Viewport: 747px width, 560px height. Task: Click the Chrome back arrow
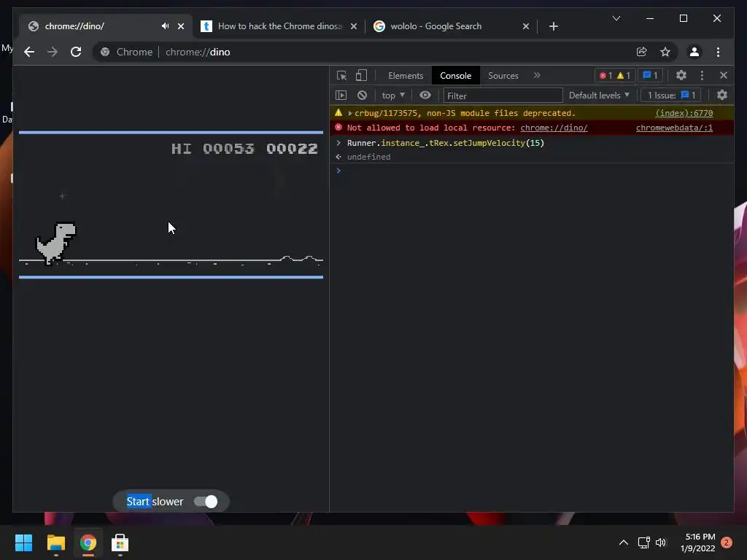29,52
